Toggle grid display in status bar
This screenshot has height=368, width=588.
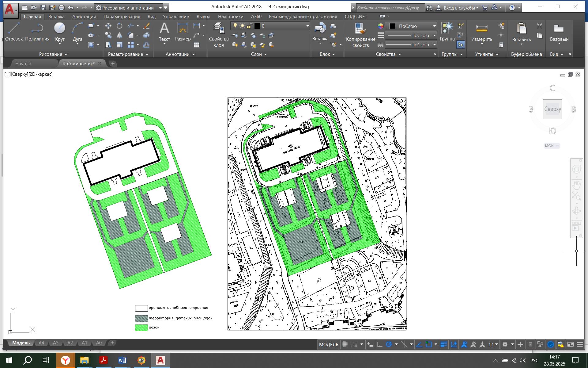pos(345,344)
